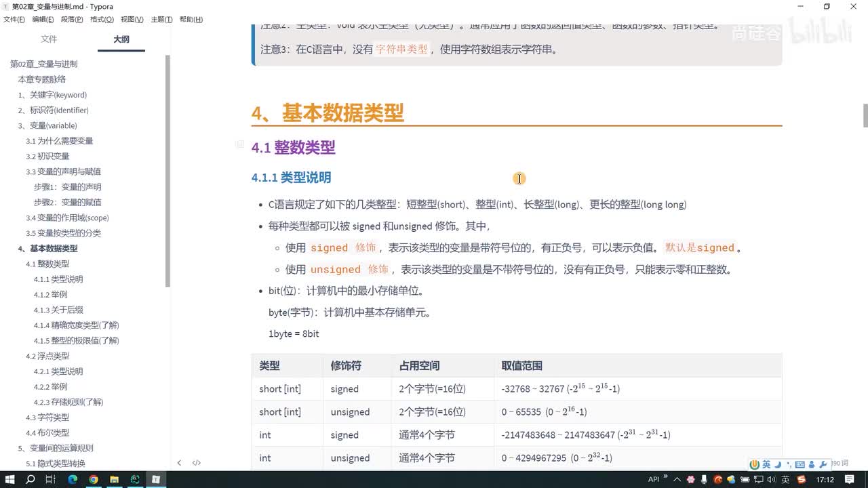Open outline entry 4.1.4 精确宽度类型(了解)
868x488 pixels.
tap(77, 325)
